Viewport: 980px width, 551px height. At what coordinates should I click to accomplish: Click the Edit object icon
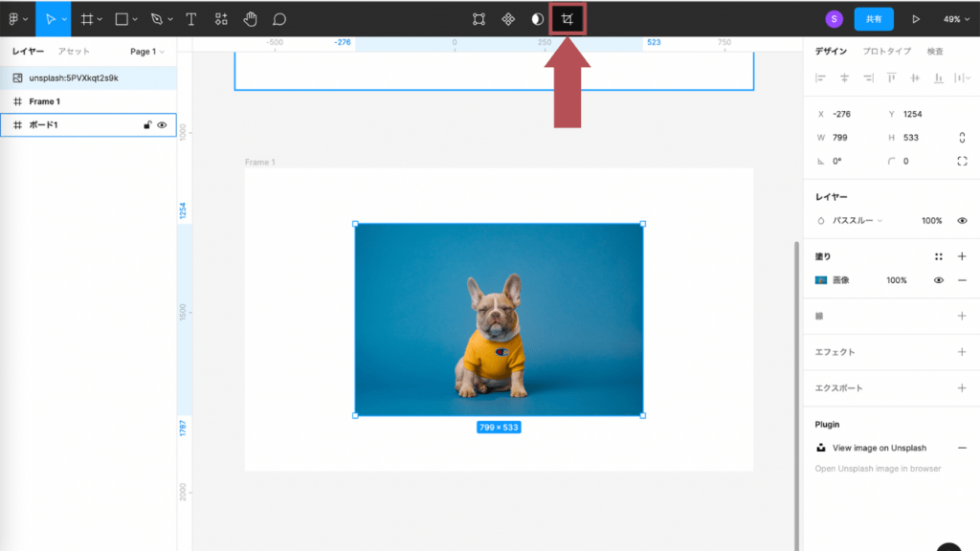[x=479, y=19]
